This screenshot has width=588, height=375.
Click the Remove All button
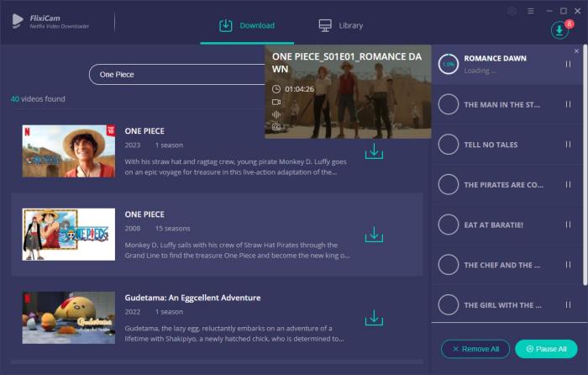[x=475, y=349]
